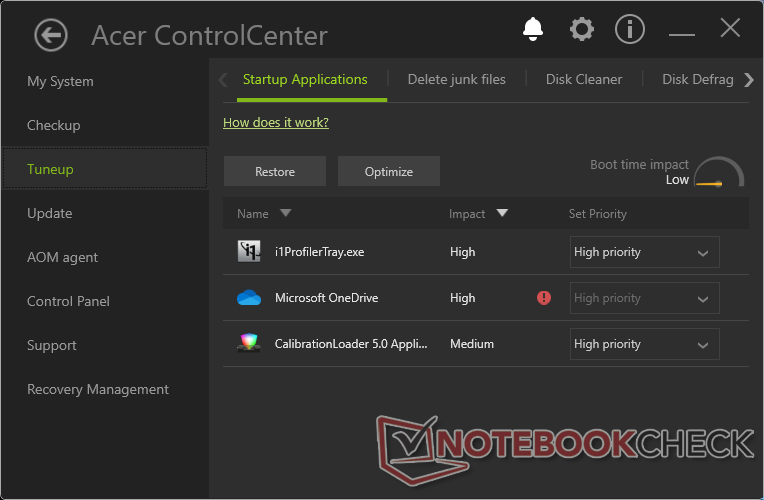
Task: Open Support in the sidebar
Action: click(x=52, y=345)
